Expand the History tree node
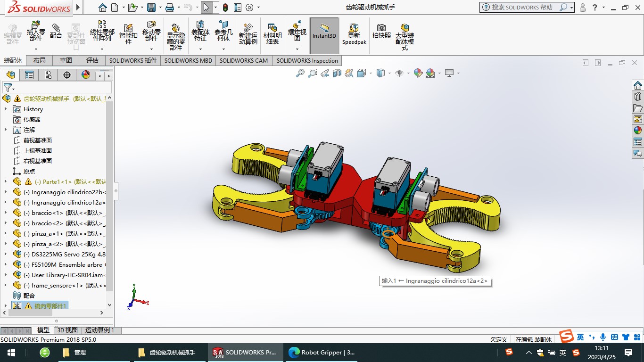The image size is (644, 362). tap(6, 109)
